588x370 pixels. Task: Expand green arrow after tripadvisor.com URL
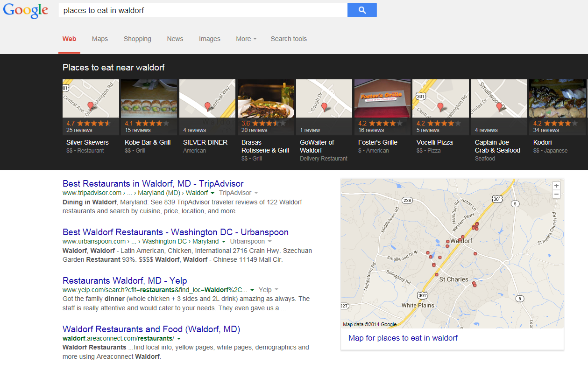click(213, 193)
